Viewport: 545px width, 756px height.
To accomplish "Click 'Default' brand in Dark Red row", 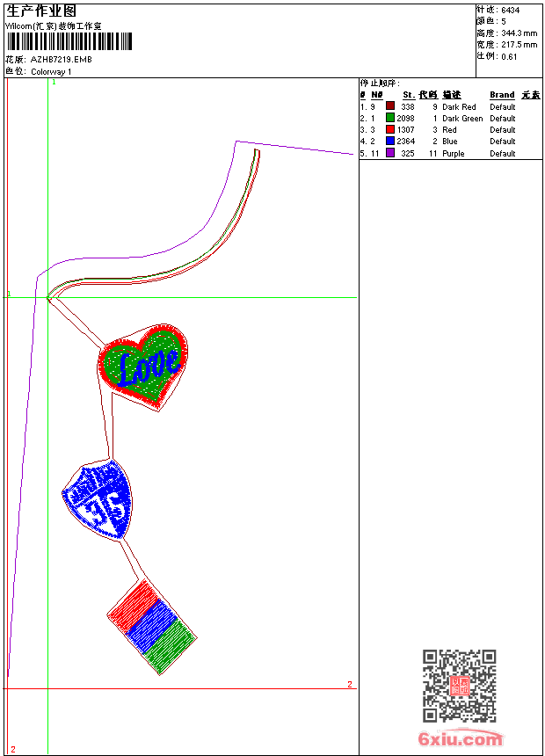I will (x=502, y=107).
